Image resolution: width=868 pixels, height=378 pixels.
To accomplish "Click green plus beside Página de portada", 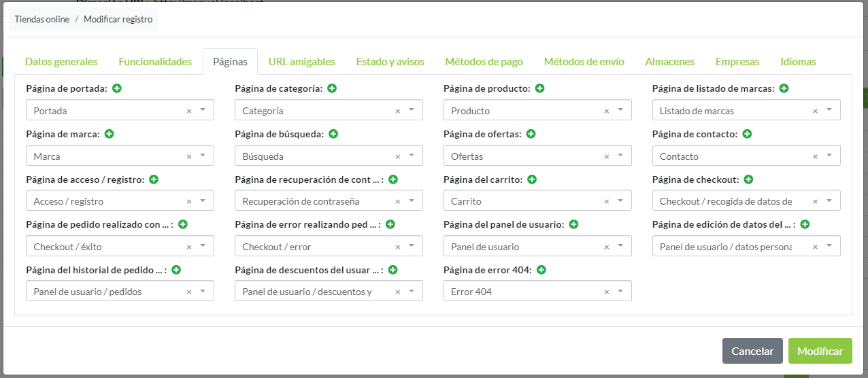I will [117, 88].
